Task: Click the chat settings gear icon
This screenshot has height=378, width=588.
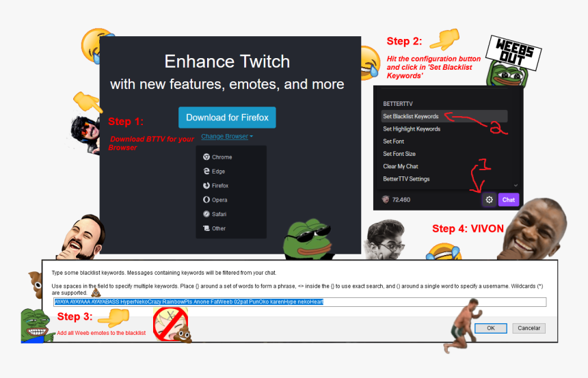Action: [x=489, y=200]
